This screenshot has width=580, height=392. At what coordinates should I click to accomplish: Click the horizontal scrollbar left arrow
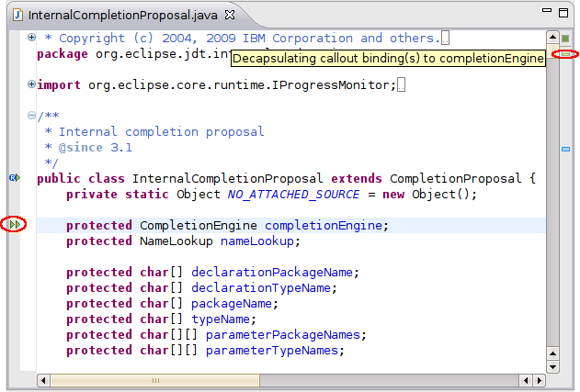(x=43, y=380)
